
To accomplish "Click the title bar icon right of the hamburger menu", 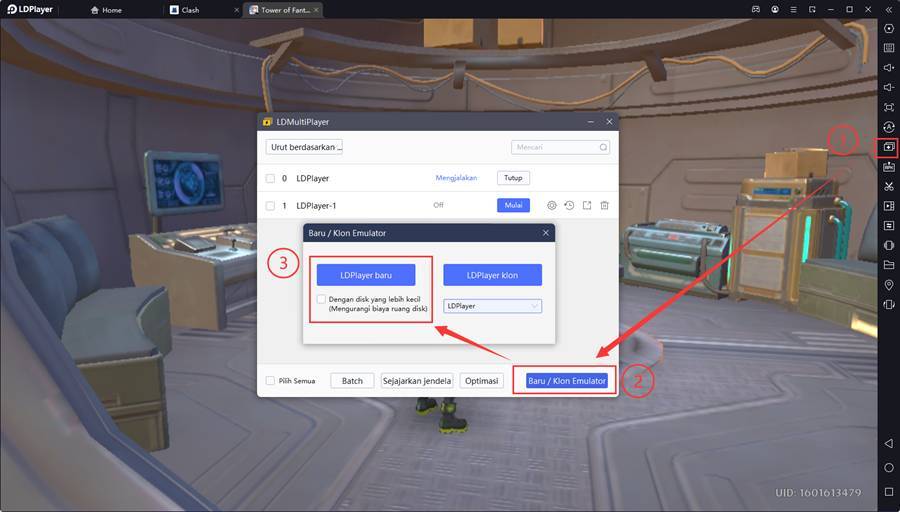I will [x=812, y=10].
